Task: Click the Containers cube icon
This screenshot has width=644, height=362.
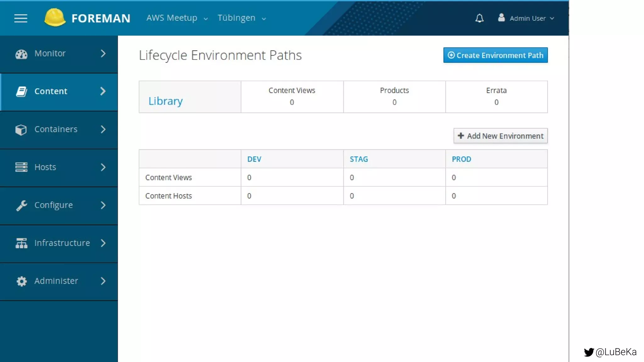Action: point(21,129)
